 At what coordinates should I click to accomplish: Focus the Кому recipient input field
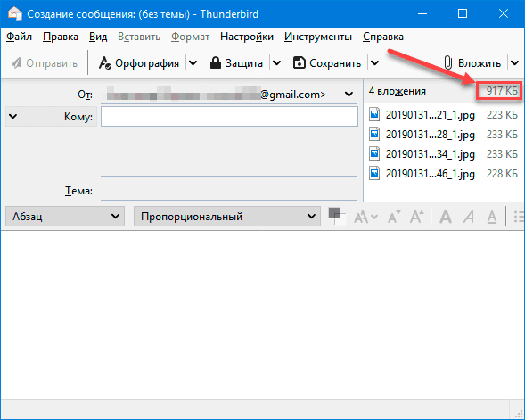[229, 117]
